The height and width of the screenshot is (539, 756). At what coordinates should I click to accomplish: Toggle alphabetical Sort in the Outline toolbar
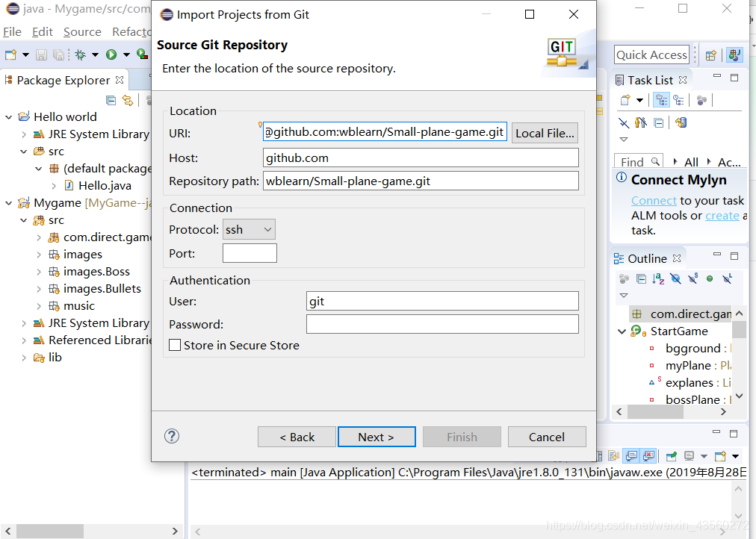pyautogui.click(x=658, y=278)
